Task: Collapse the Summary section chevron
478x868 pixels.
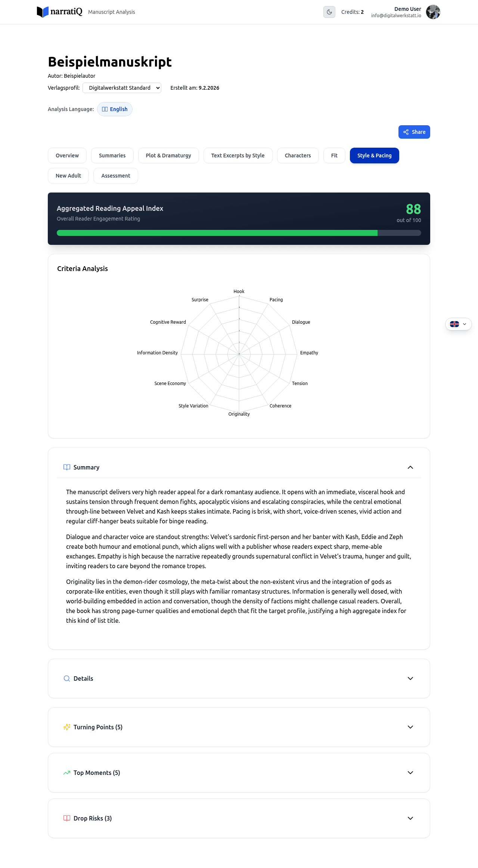Action: pyautogui.click(x=410, y=467)
